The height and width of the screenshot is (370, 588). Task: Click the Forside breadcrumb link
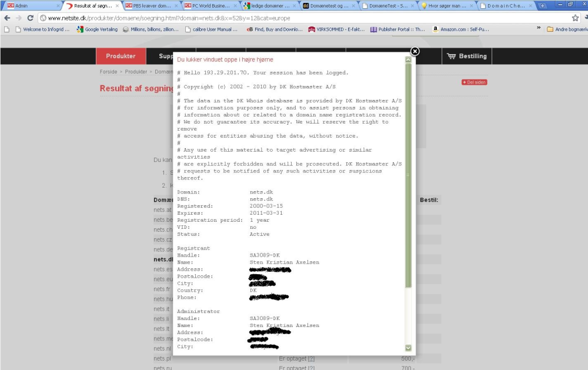[x=108, y=72]
